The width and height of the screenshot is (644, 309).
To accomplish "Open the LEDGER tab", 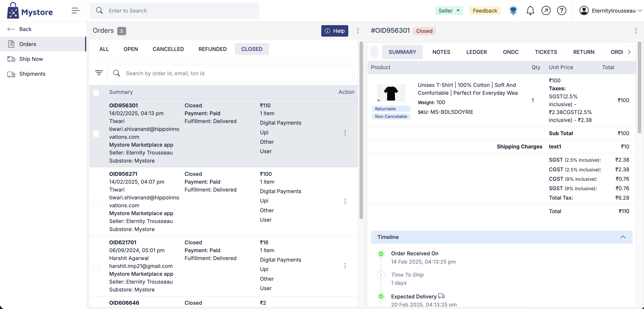I will 476,52.
